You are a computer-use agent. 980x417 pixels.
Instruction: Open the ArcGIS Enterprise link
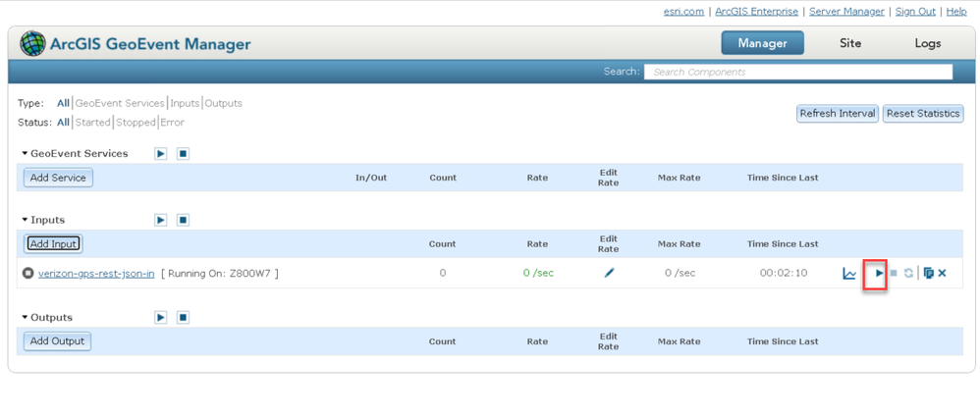pyautogui.click(x=757, y=11)
